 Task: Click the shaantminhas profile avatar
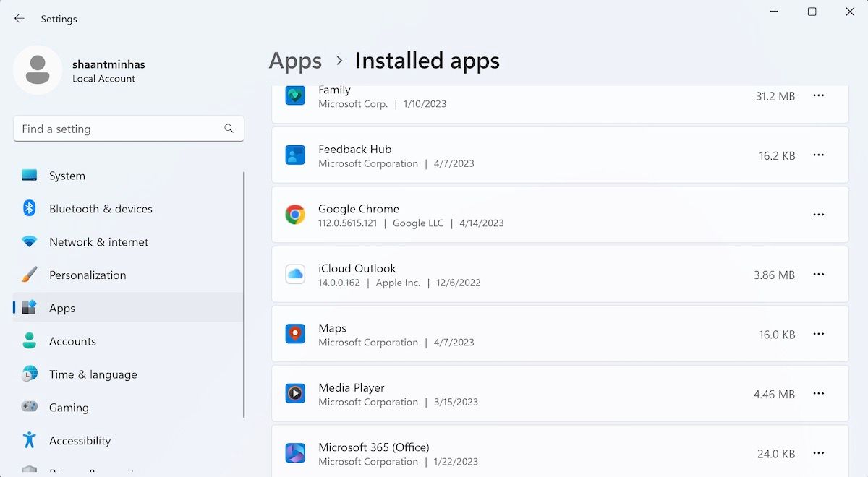pos(38,70)
